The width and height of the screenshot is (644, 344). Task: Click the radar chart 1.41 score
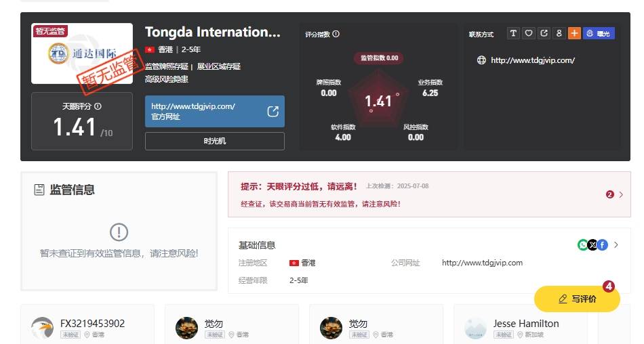[378, 102]
